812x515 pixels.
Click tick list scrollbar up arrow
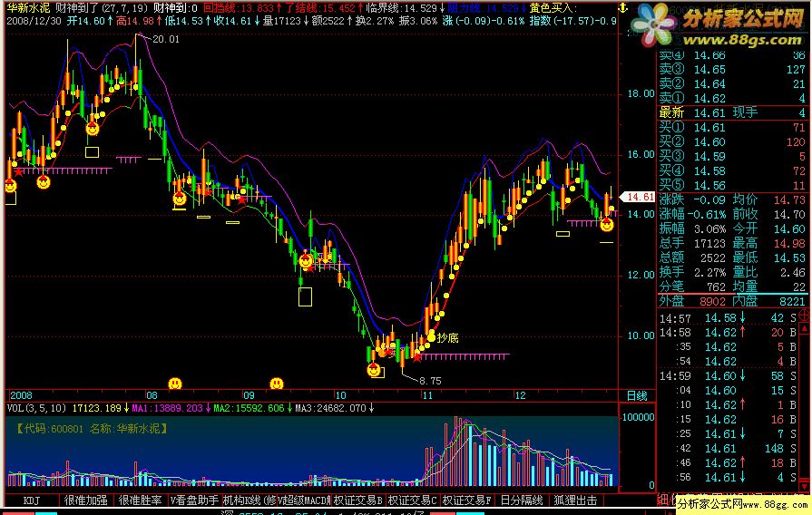click(804, 328)
